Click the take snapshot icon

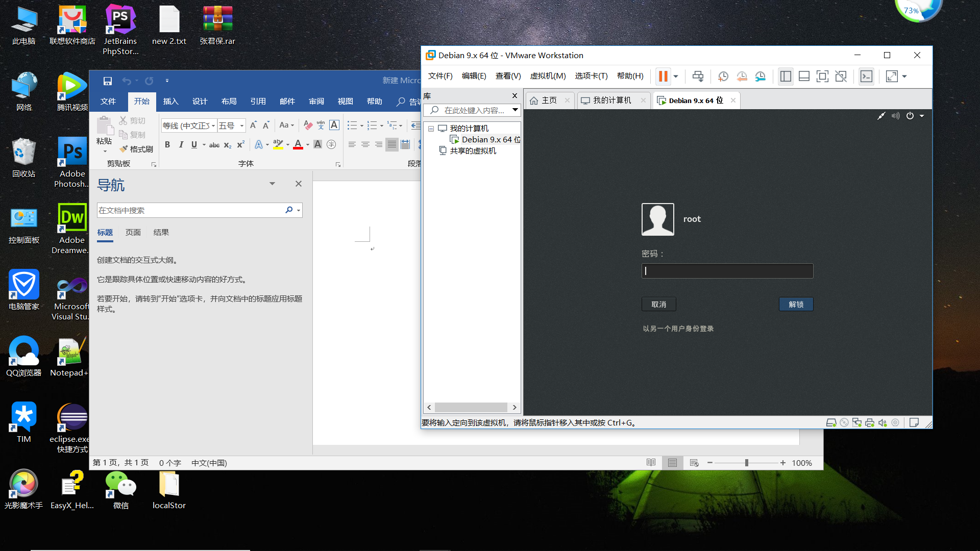point(723,77)
